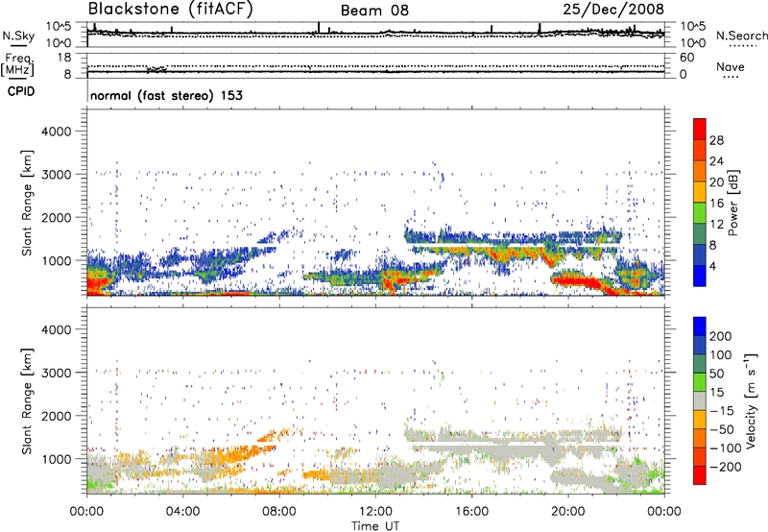Click the "Blackstone (fitACF)" plot title
Image resolution: width=768 pixels, height=532 pixels.
pos(171,10)
